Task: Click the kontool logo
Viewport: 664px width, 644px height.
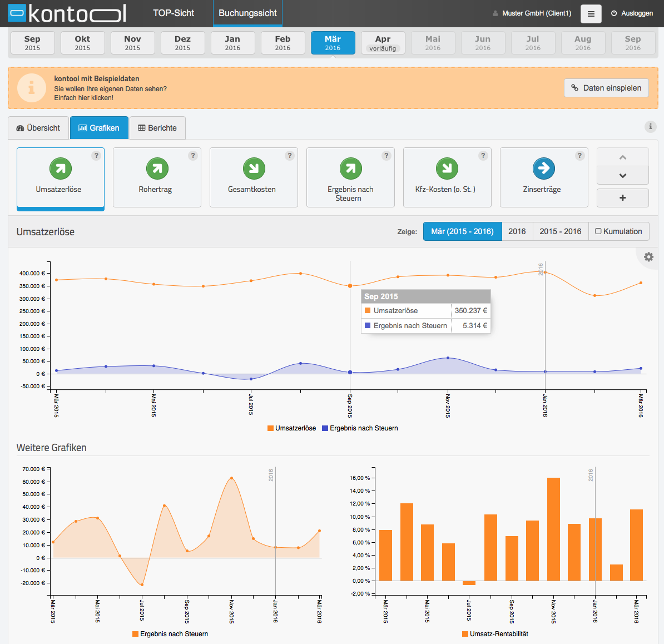Action: pyautogui.click(x=67, y=13)
